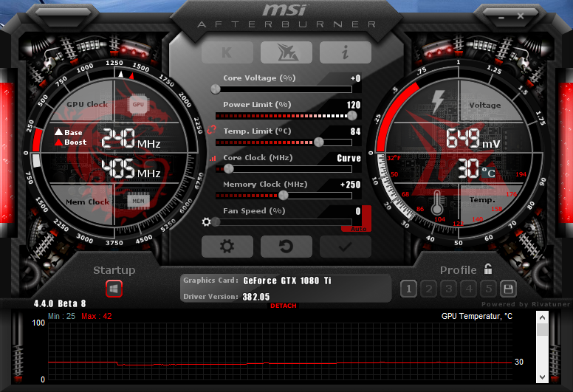
Task: Click the Boost clock red triangle marker
Action: (x=131, y=75)
